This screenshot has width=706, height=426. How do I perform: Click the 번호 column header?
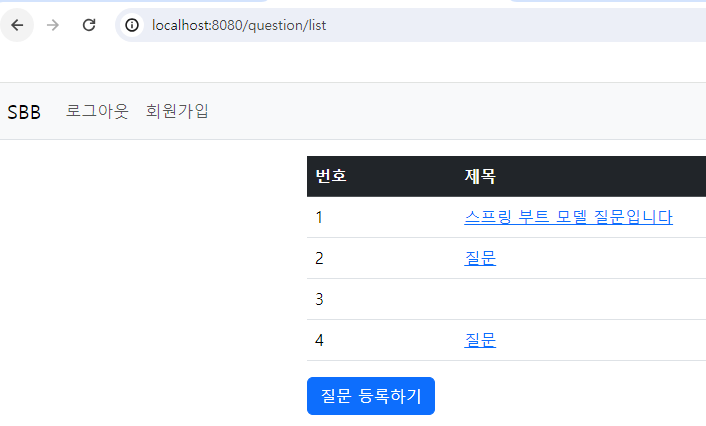(331, 176)
